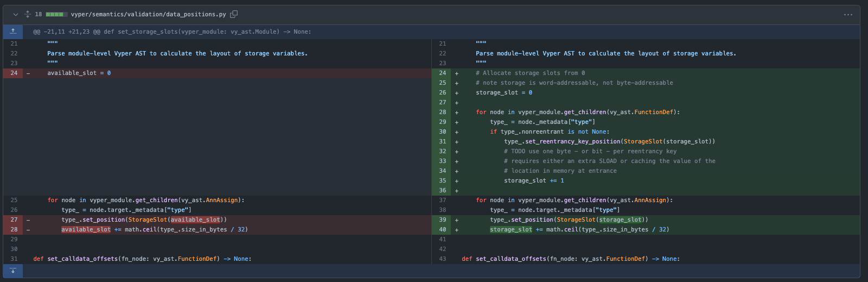Click the minus marker on deleted line 28
Screen dimensions: 868x282
click(x=28, y=230)
